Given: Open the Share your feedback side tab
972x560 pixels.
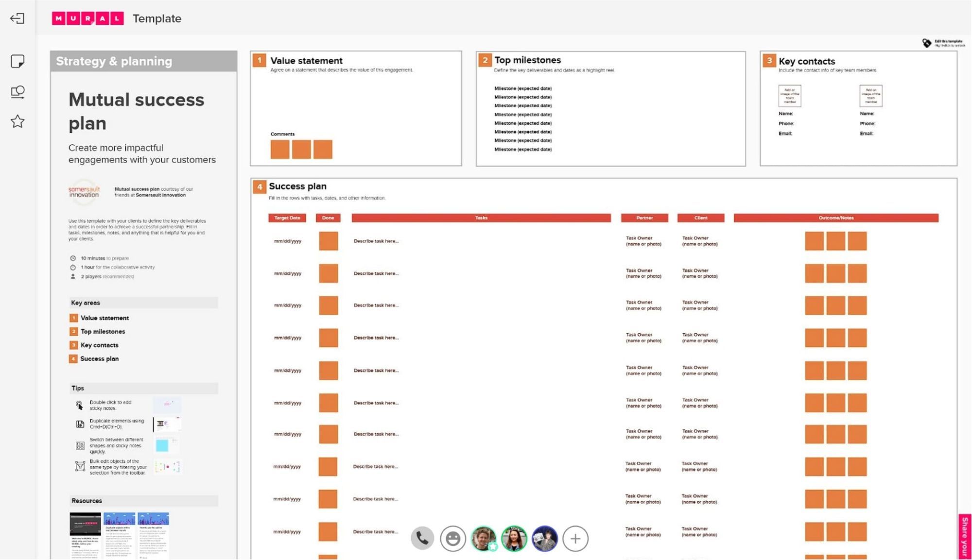Looking at the screenshot, I should coord(965,537).
